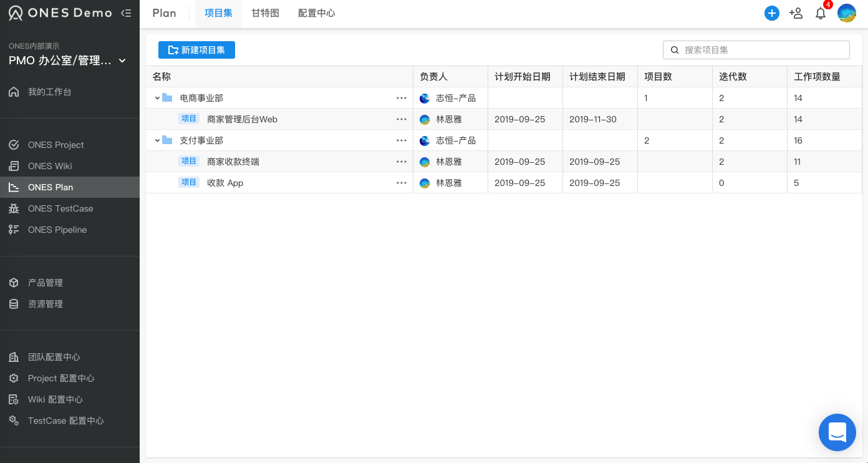Open the chat support bubble
Image resolution: width=868 pixels, height=463 pixels.
coord(837,432)
